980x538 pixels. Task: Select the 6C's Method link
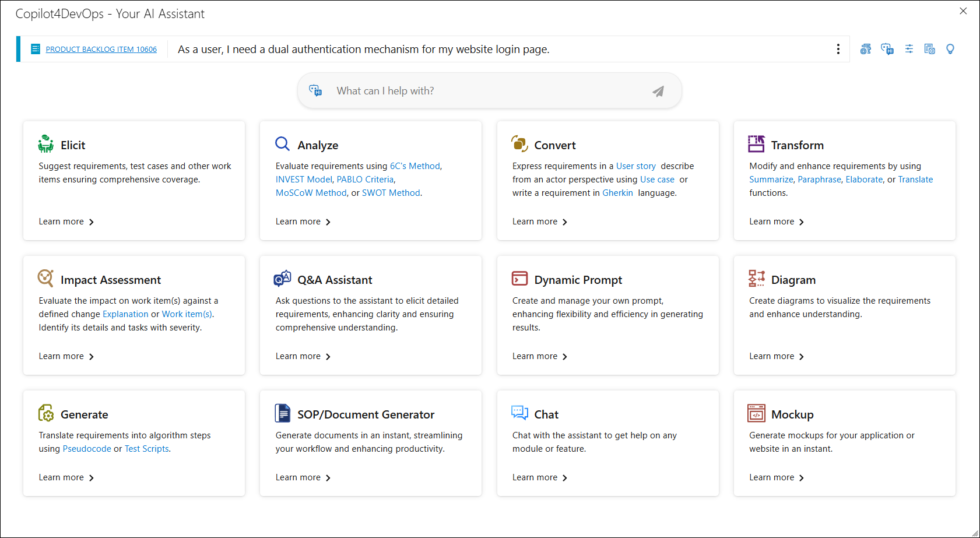415,166
